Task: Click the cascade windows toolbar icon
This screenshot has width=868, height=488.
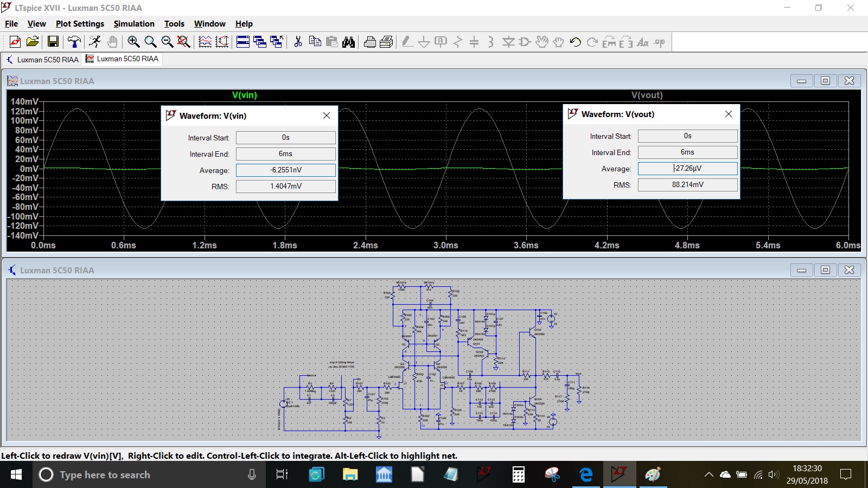Action: coord(260,42)
